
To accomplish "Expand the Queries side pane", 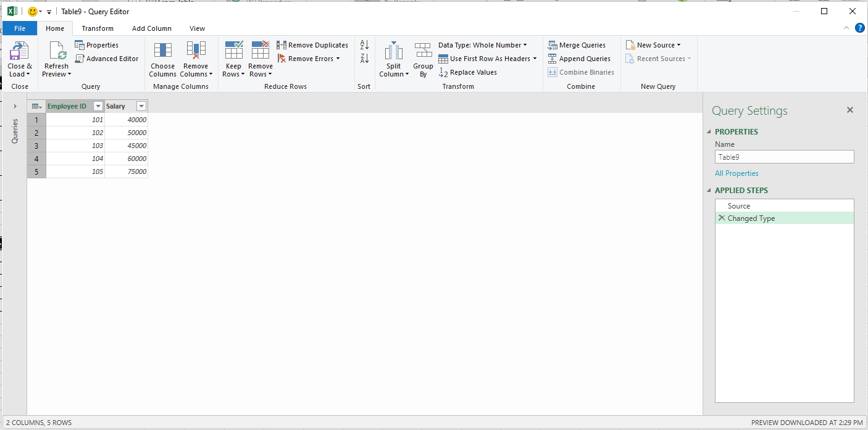I will pos(15,106).
